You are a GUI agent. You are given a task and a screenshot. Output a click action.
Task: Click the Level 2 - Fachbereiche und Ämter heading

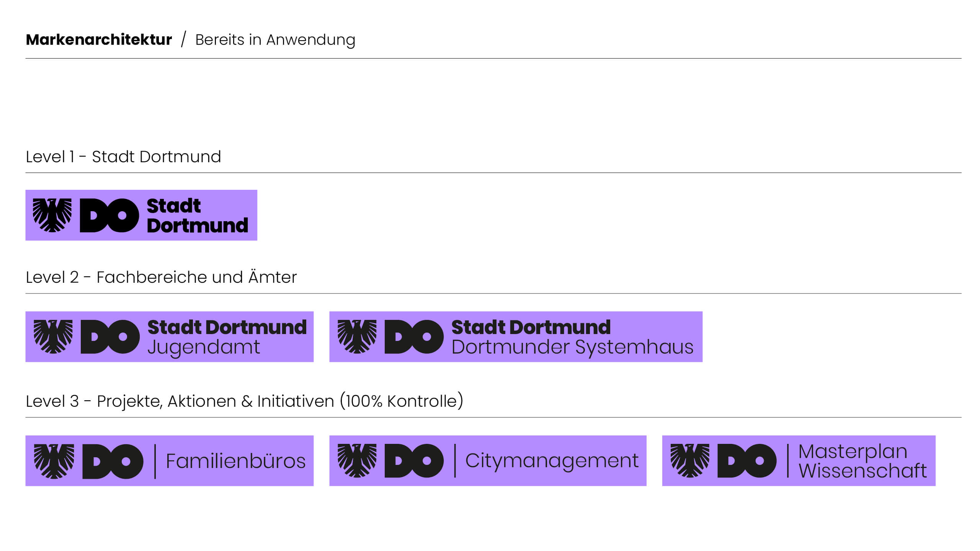tap(161, 277)
